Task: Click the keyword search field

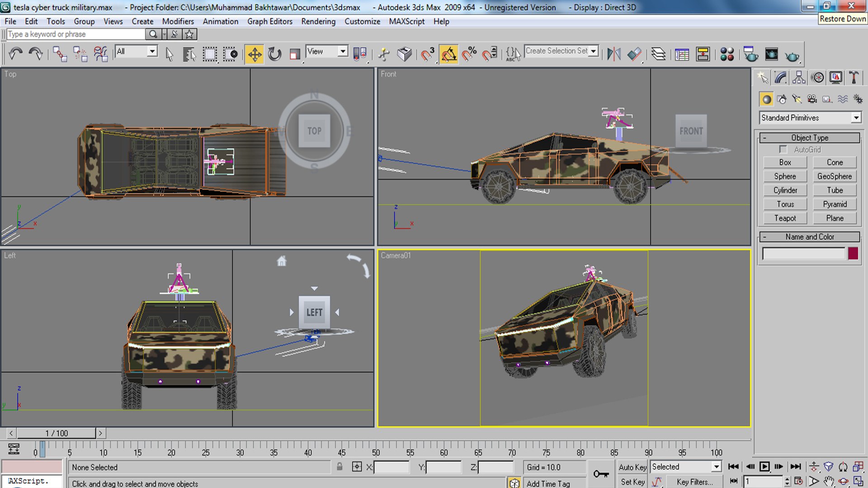Action: coord(76,34)
